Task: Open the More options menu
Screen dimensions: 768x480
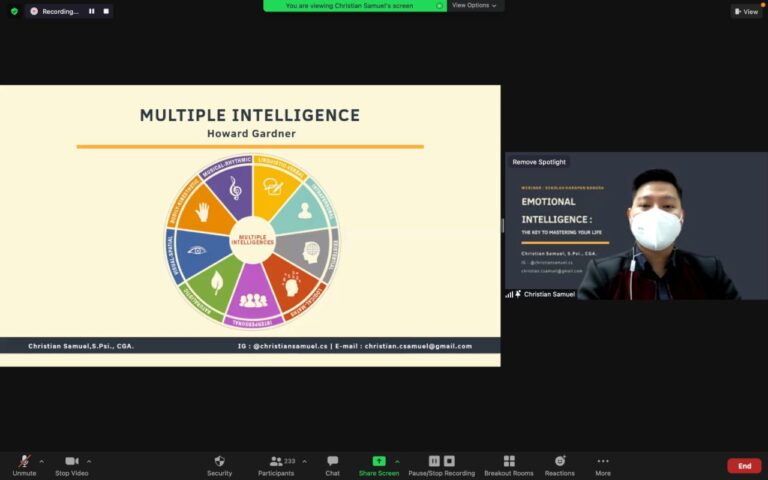Action: (x=603, y=463)
